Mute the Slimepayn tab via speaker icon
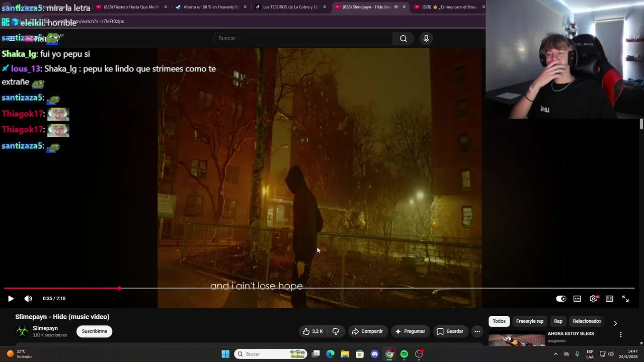Image resolution: width=644 pixels, height=362 pixels. point(396,7)
